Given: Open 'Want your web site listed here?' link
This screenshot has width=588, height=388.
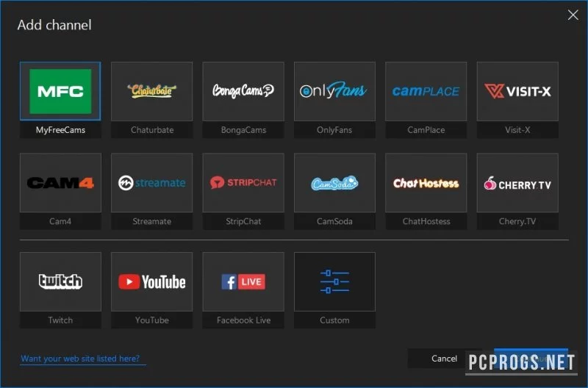Looking at the screenshot, I should pyautogui.click(x=80, y=359).
